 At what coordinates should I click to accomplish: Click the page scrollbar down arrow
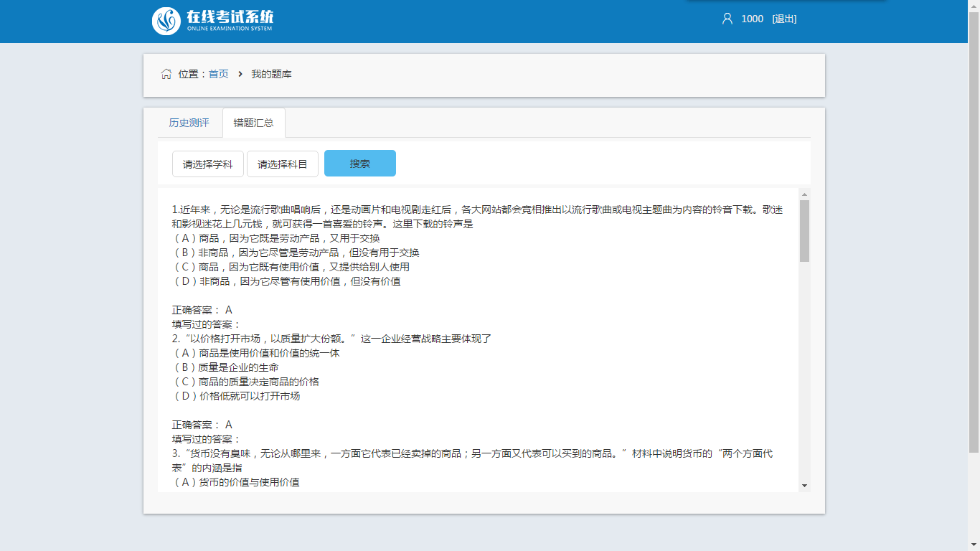pyautogui.click(x=974, y=545)
